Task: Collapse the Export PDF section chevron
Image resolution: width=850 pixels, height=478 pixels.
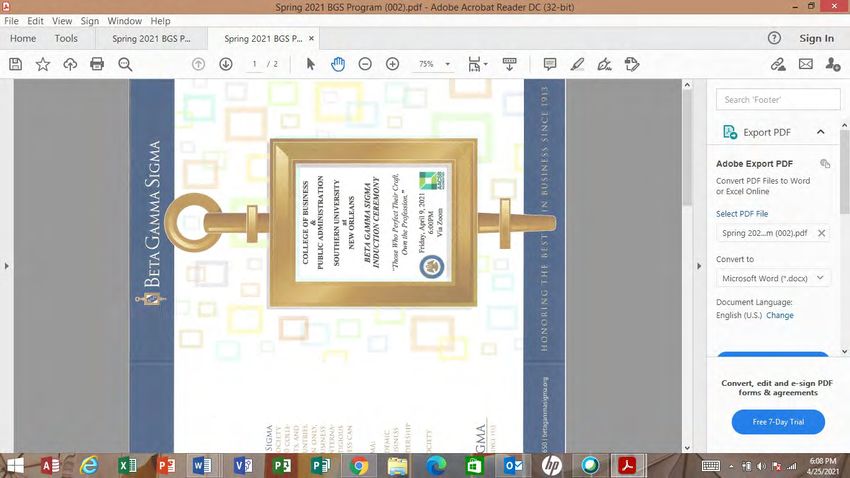Action: [x=821, y=132]
